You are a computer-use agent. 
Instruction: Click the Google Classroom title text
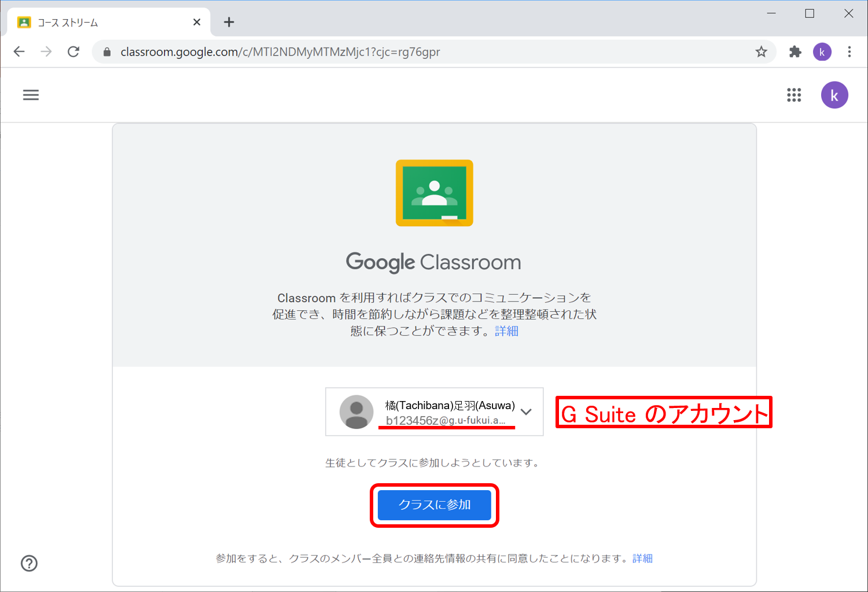pyautogui.click(x=433, y=263)
